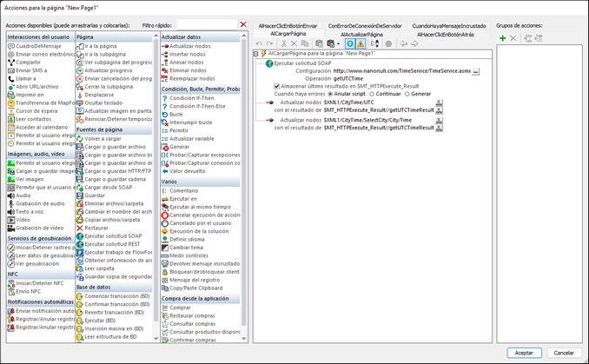Click the forward arrow icon in toolbar
Screen dimensions: 589x364
point(414,44)
